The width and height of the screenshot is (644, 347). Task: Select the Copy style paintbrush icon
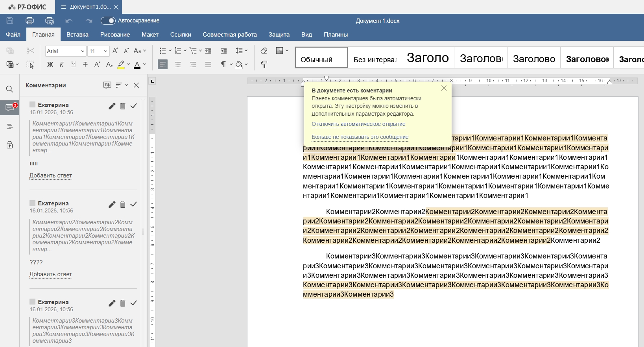coord(264,65)
